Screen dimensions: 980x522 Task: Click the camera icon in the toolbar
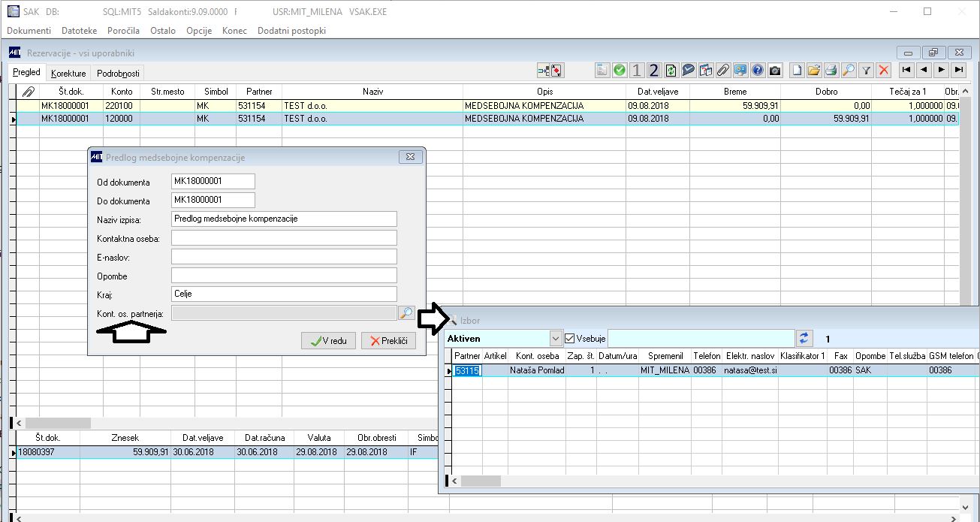click(x=775, y=70)
